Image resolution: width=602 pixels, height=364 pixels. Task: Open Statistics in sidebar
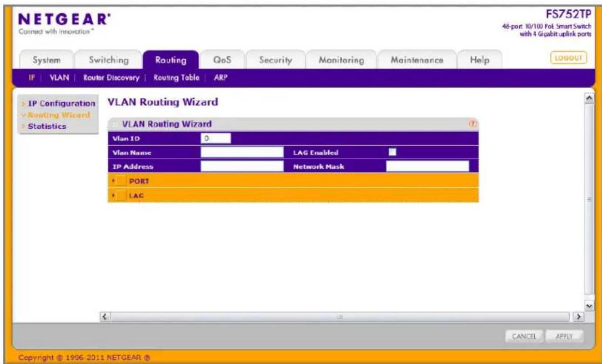point(47,126)
